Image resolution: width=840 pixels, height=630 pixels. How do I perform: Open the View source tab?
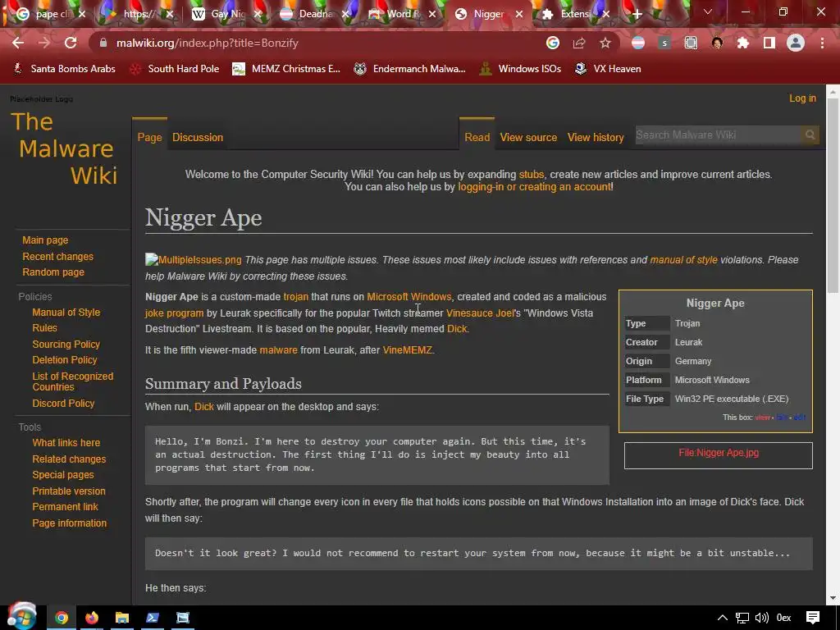528,137
